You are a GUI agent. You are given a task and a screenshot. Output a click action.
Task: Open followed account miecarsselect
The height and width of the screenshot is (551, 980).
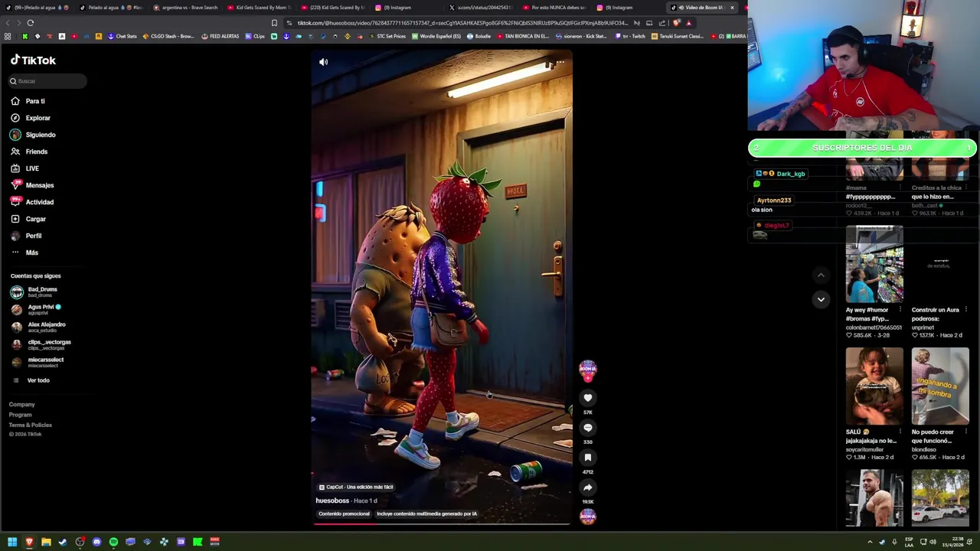pos(37,362)
